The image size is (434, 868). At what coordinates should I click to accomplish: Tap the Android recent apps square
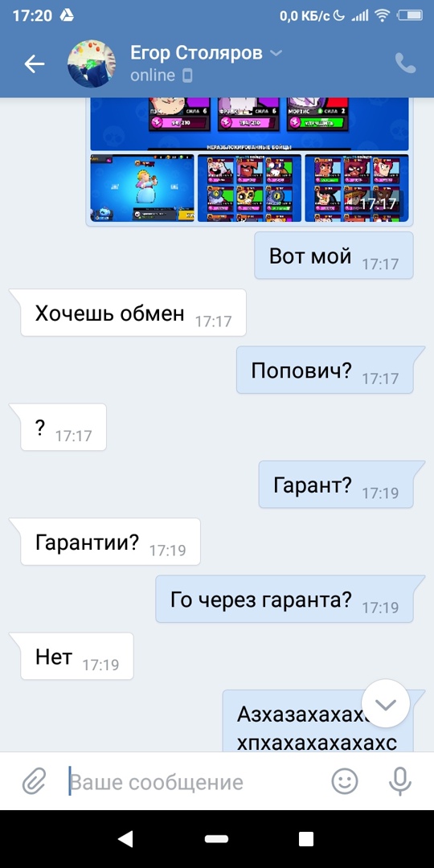(306, 839)
